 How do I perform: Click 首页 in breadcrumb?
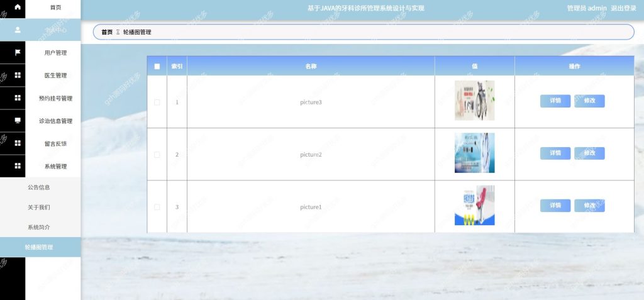click(x=107, y=32)
